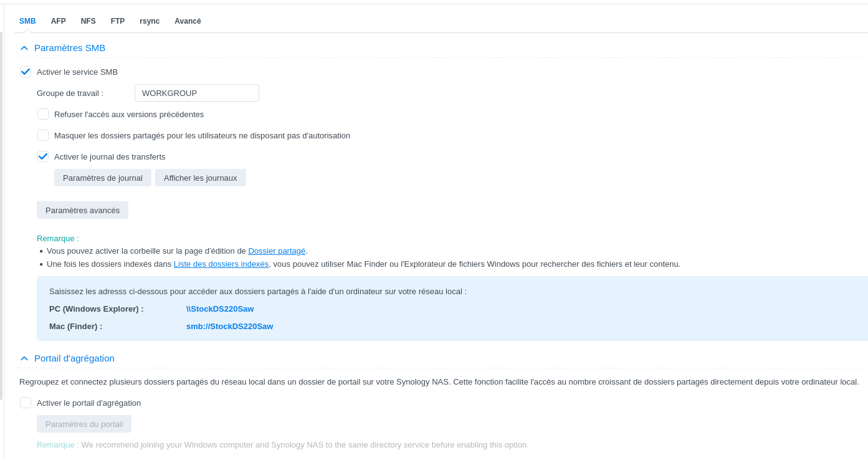Image resolution: width=868 pixels, height=460 pixels.
Task: Open Liste des dossiers indexés link
Action: point(221,264)
